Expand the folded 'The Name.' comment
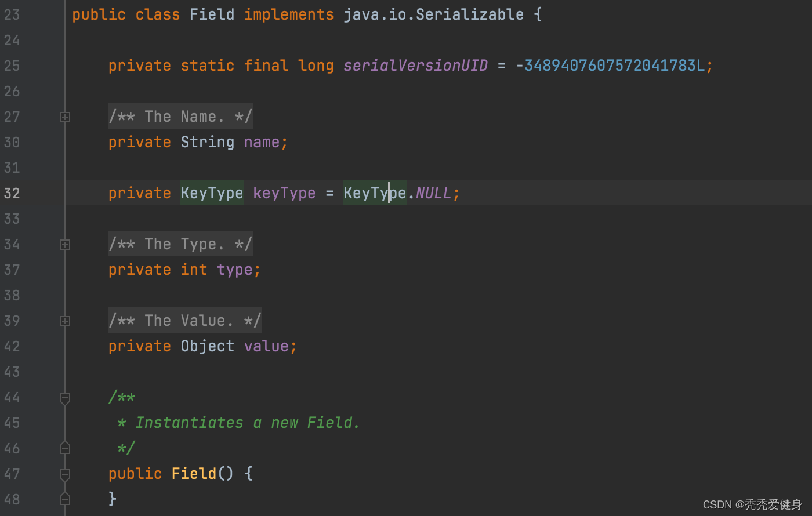The width and height of the screenshot is (812, 516). 65,117
